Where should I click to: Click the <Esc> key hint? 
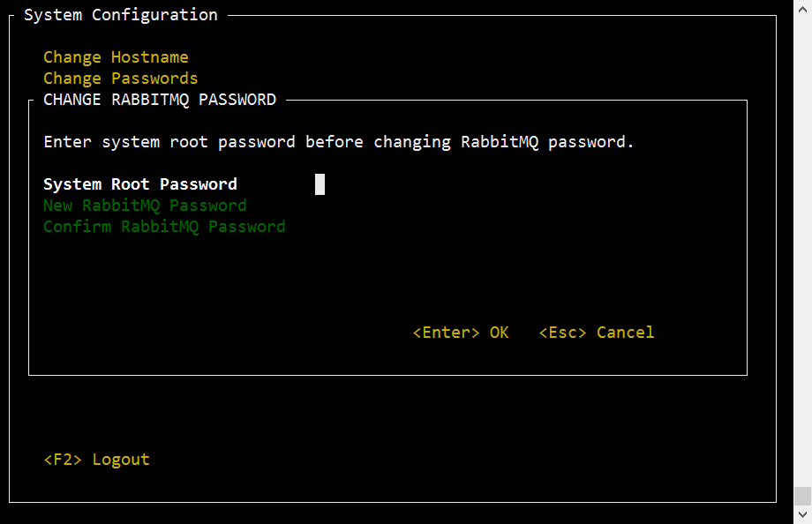tap(562, 333)
